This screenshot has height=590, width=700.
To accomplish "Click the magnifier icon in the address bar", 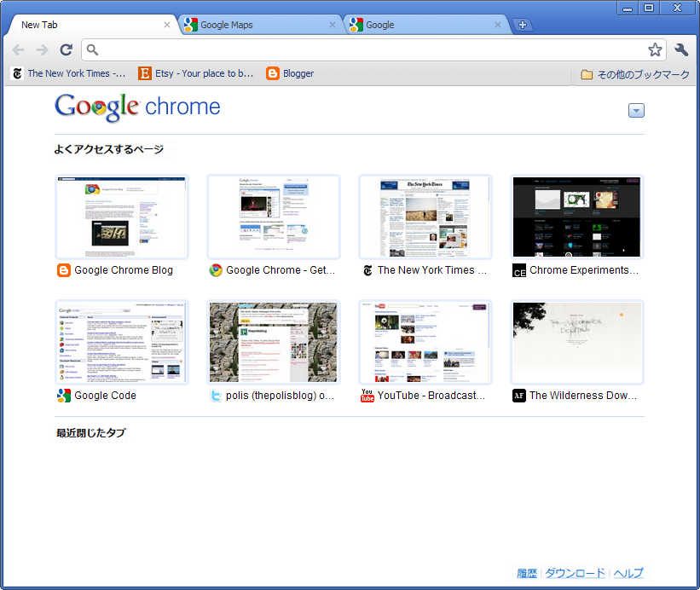I will pyautogui.click(x=91, y=50).
